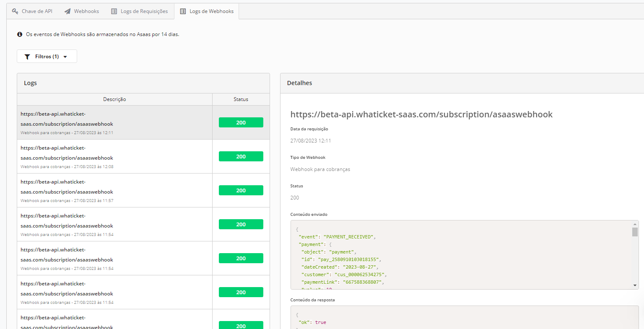Click the funnel filter icon
The height and width of the screenshot is (329, 644).
pos(27,57)
